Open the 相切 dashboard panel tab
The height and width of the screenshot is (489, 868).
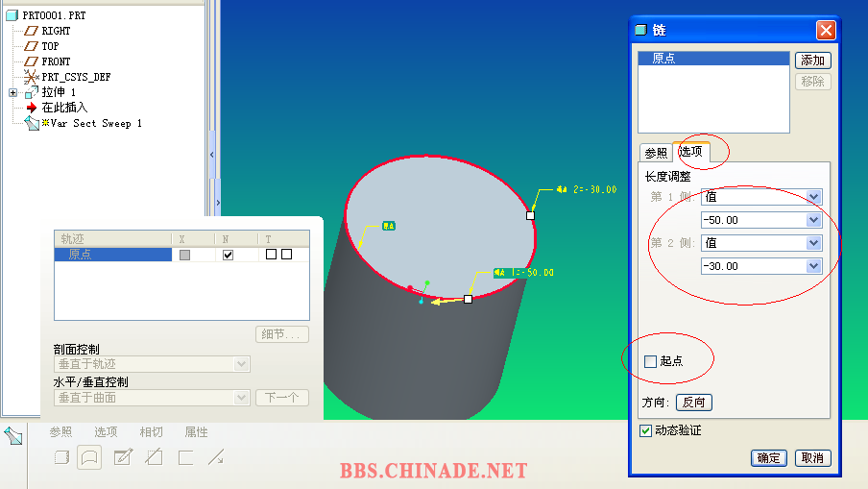151,432
